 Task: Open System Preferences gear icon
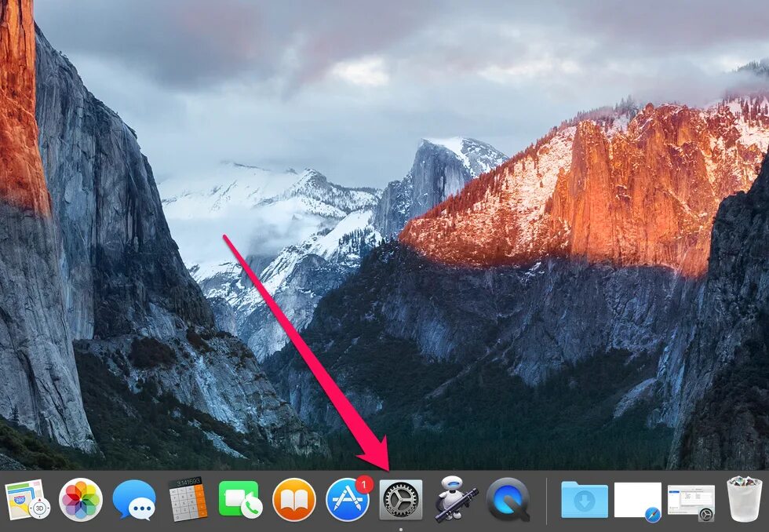point(401,500)
